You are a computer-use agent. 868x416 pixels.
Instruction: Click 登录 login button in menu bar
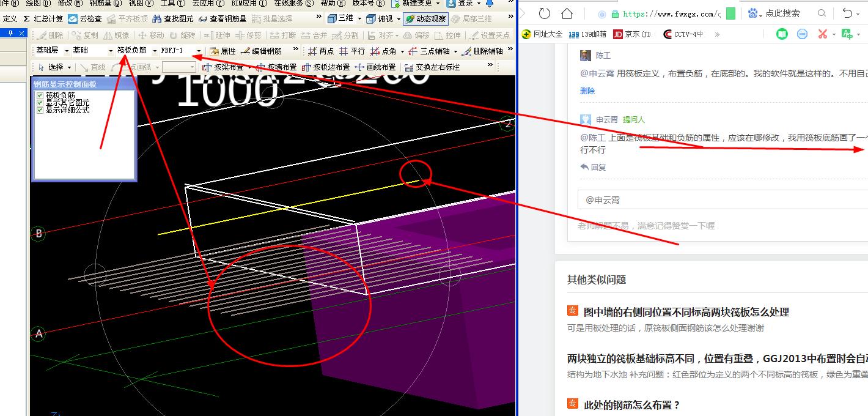click(x=460, y=3)
